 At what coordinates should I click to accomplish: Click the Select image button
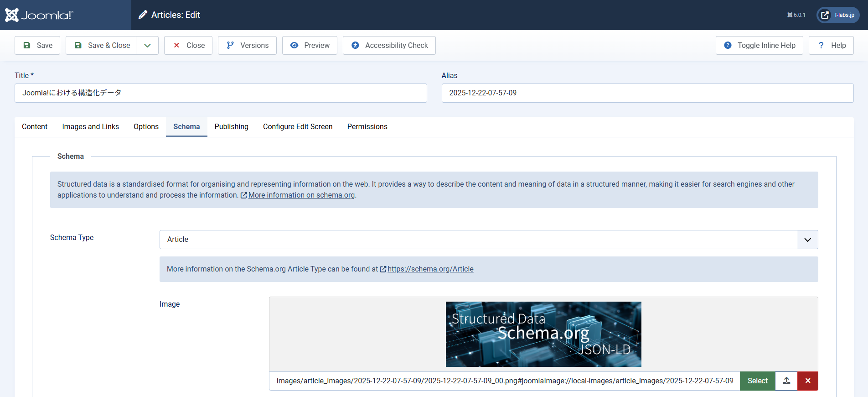[757, 381]
